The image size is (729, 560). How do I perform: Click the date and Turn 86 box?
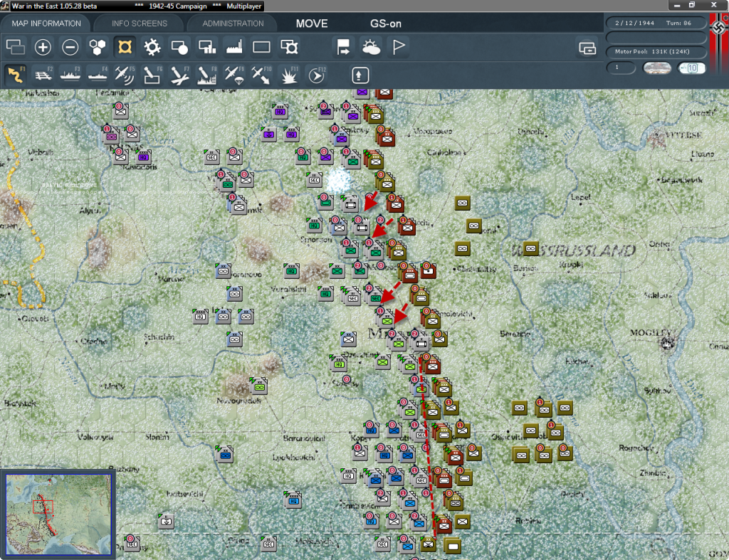pyautogui.click(x=656, y=23)
